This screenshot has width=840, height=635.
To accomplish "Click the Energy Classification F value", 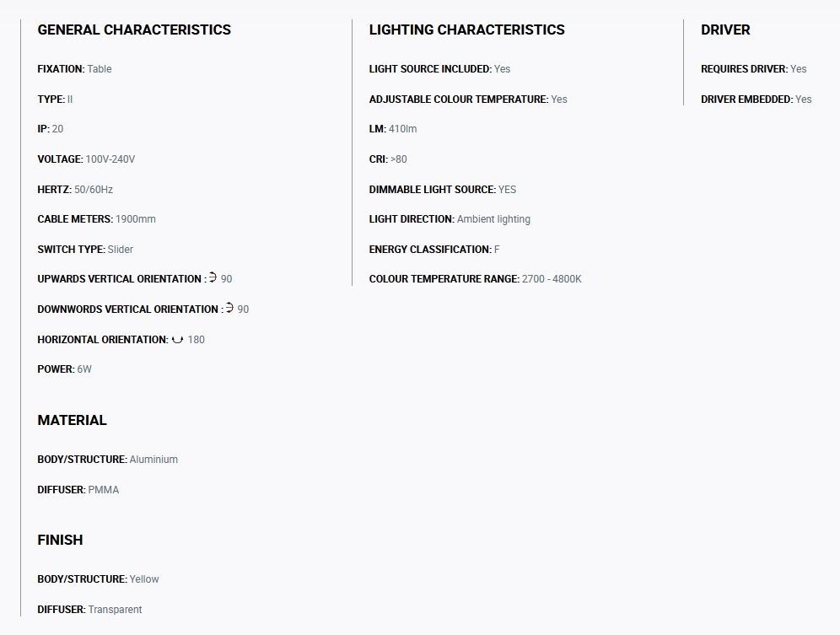I will [x=497, y=249].
